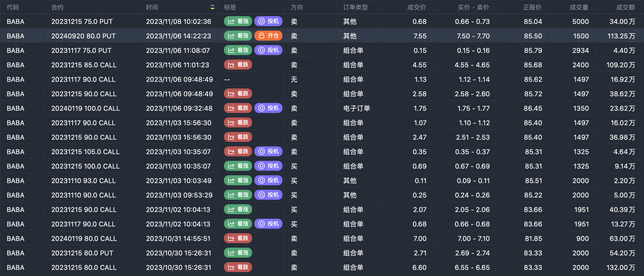This screenshot has height=276, width=644.
Task: Click the 投机 tag on the 20240119 100.0 CALL row
Action: click(268, 108)
